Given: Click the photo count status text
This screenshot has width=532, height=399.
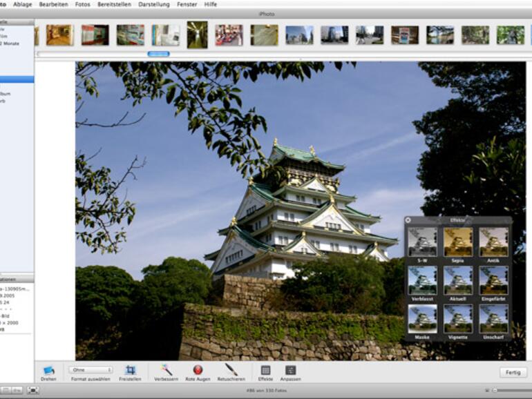Looking at the screenshot, I should coord(266,391).
